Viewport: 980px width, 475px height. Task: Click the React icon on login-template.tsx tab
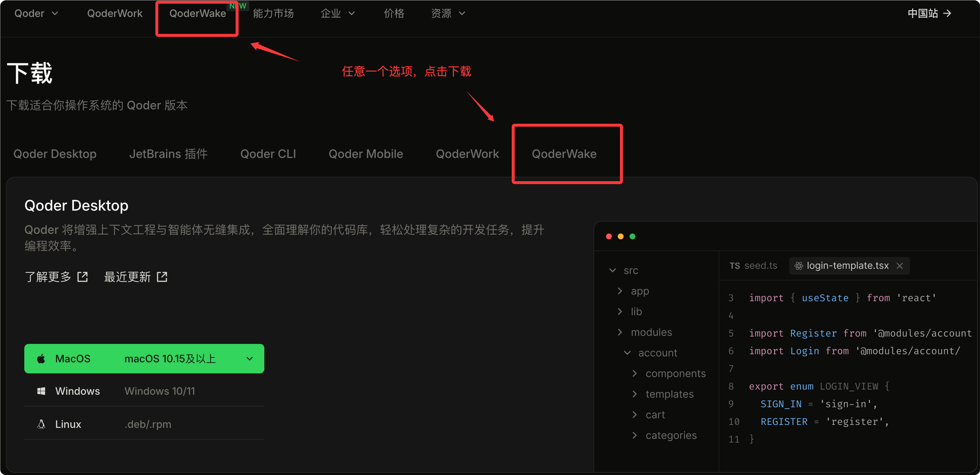pyautogui.click(x=799, y=265)
